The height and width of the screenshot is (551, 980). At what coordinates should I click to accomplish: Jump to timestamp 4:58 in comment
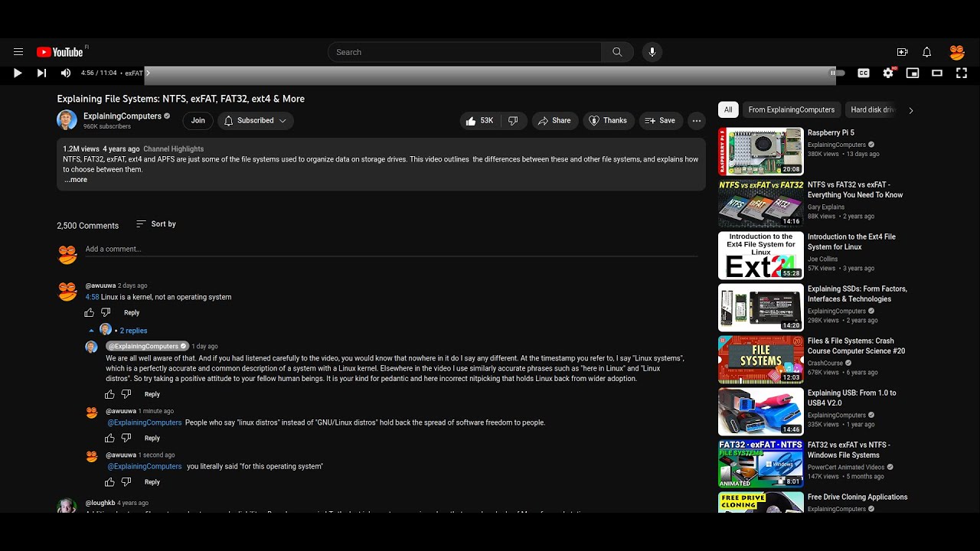point(92,297)
